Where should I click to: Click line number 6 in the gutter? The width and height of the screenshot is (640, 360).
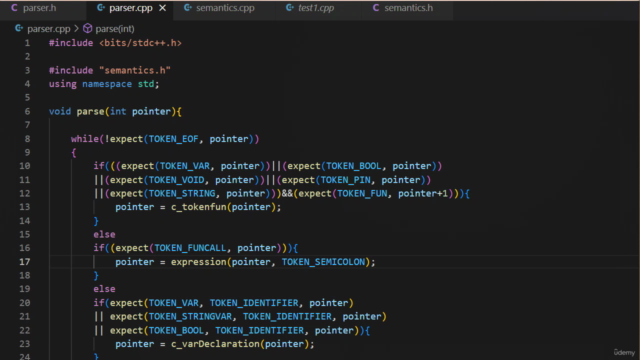point(27,111)
